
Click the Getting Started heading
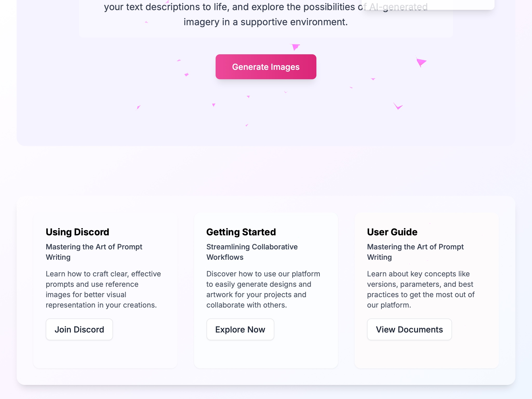coord(241,232)
